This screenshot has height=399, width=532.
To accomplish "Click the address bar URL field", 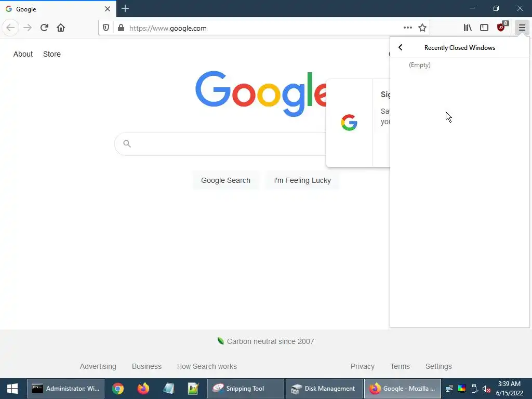I will [264, 28].
